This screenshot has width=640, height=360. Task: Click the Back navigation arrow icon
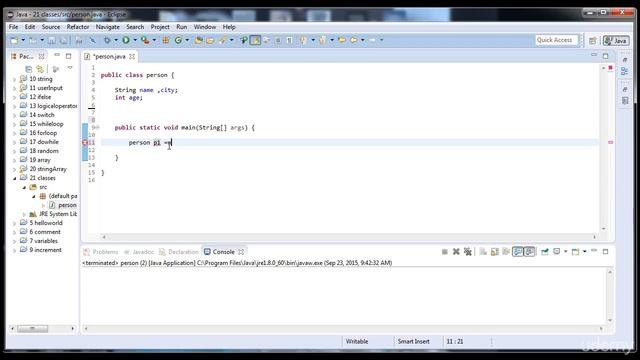(x=354, y=40)
